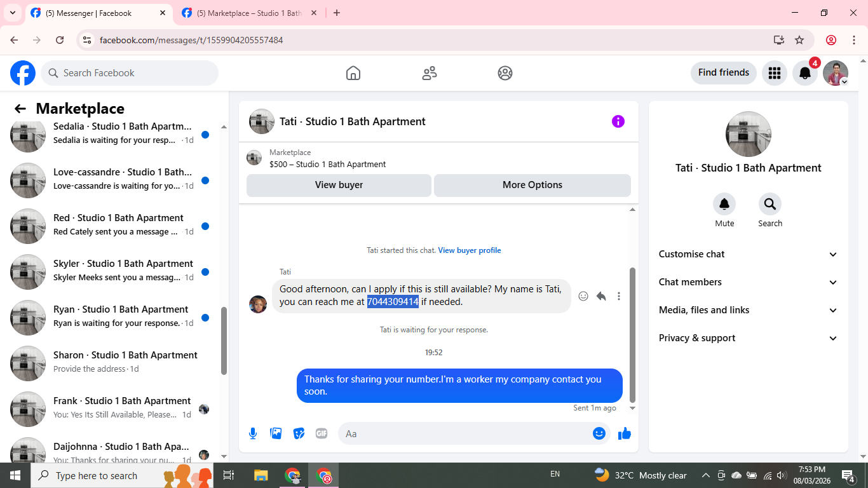Open the purple conversation information icon
868x488 pixels.
[x=618, y=121]
